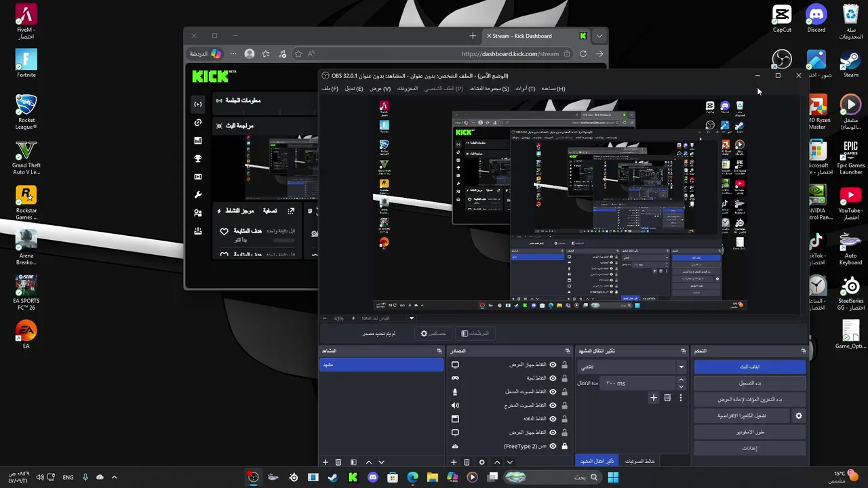This screenshot has width=868, height=488.
Task: Toggle visibility of التقاط النافذة source
Action: (553, 419)
